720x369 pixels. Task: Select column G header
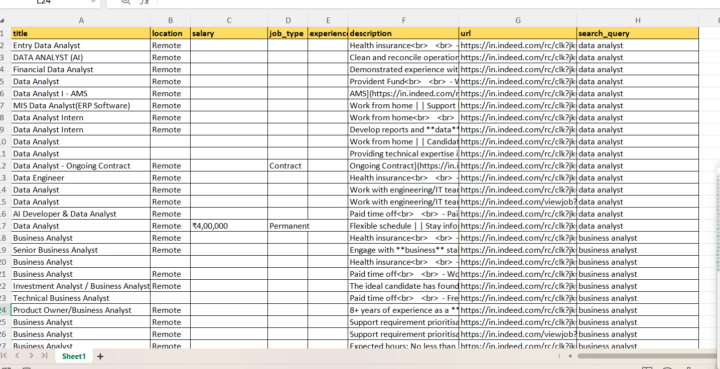point(518,21)
